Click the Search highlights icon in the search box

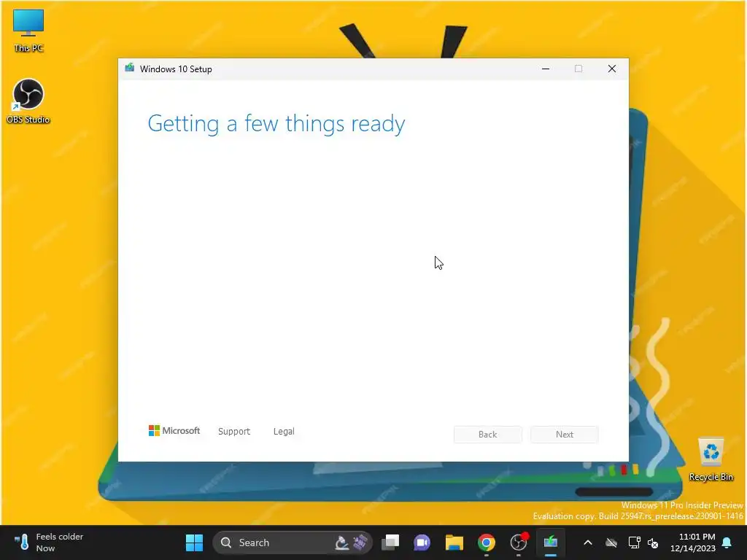[352, 542]
